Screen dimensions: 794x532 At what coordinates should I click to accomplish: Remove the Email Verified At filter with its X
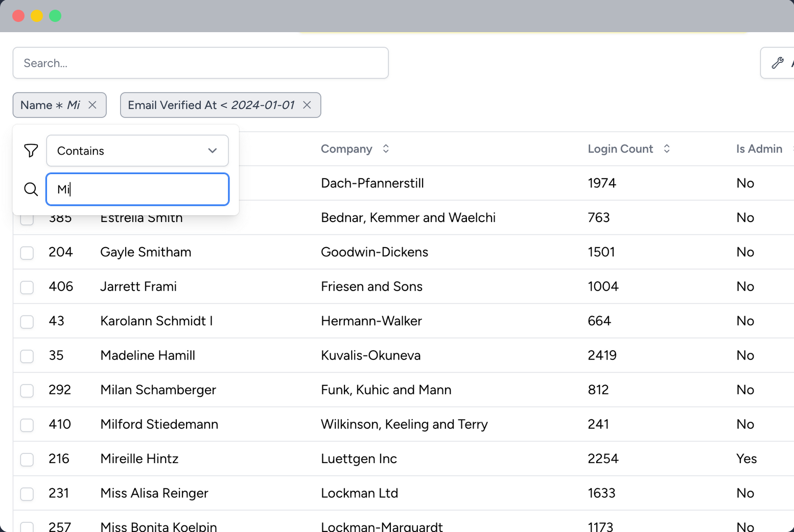pyautogui.click(x=307, y=105)
